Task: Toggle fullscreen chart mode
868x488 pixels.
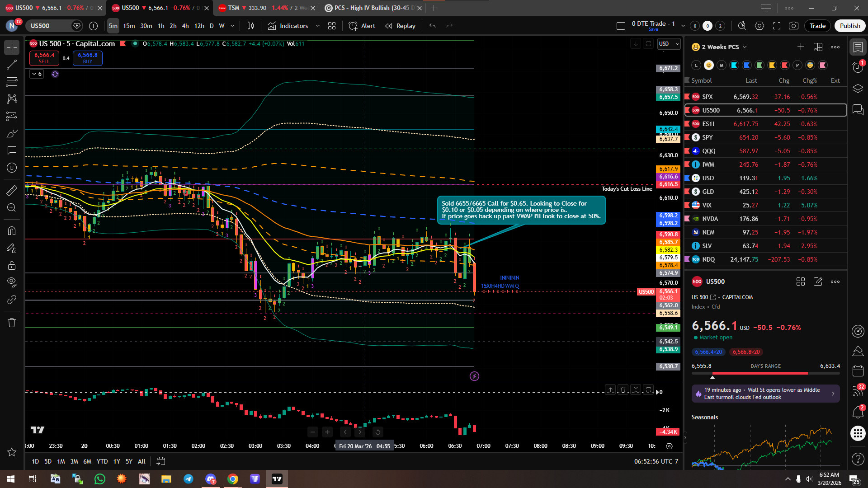Action: point(777,26)
